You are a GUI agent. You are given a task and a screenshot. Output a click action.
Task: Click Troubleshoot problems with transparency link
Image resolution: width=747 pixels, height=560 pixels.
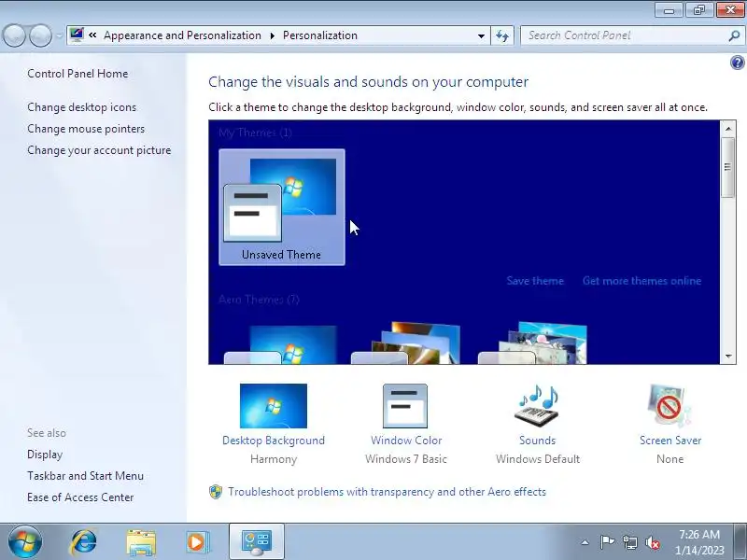point(387,492)
